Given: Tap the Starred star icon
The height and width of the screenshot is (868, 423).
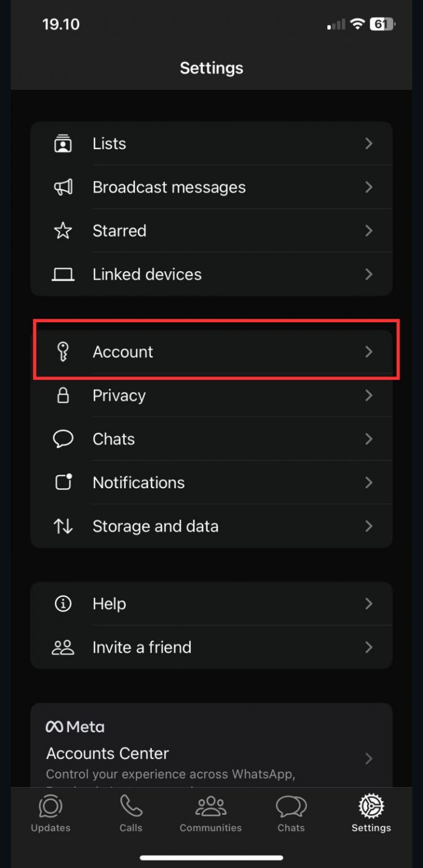Looking at the screenshot, I should pos(63,231).
